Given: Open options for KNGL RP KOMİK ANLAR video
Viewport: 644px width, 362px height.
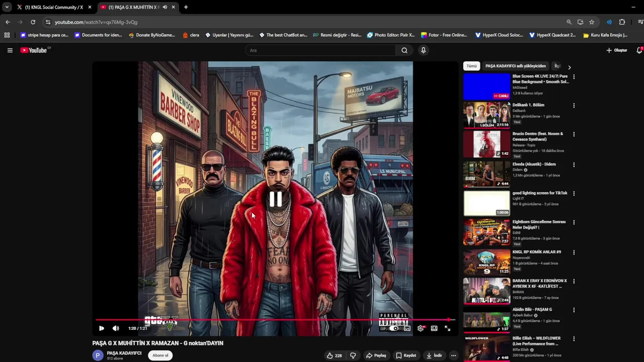Looking at the screenshot, I should point(574,252).
